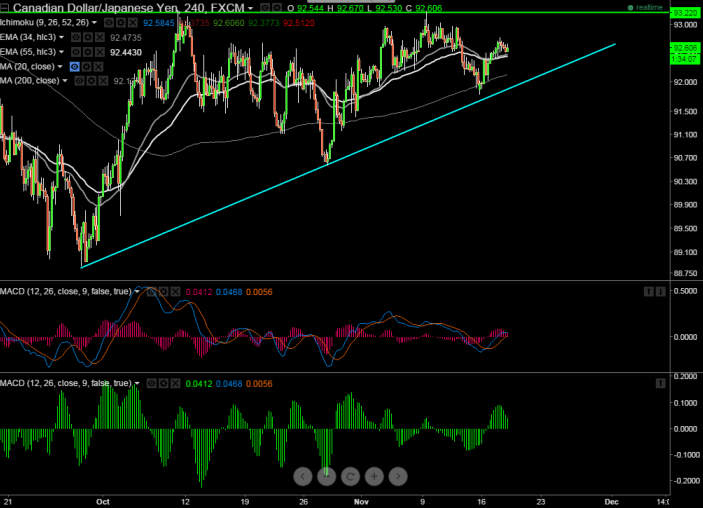Open EMA (55, hlc3) settings gear

tap(88, 52)
